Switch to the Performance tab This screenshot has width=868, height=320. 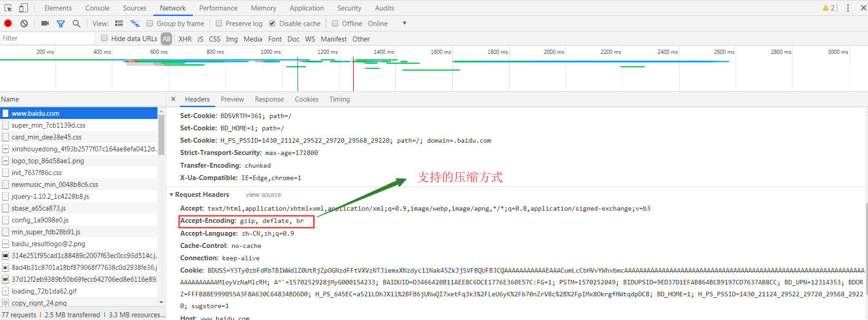click(218, 8)
